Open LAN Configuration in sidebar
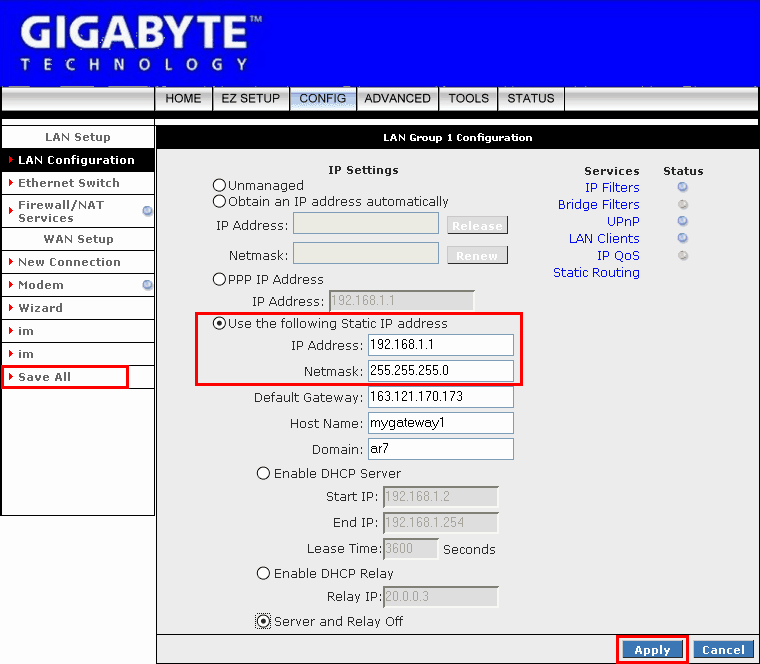 [x=78, y=160]
